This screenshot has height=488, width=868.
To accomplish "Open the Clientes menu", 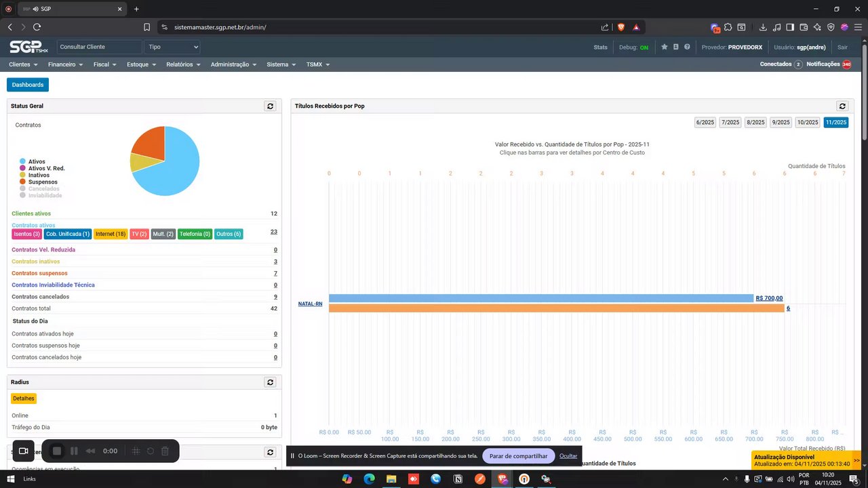I will coord(22,64).
